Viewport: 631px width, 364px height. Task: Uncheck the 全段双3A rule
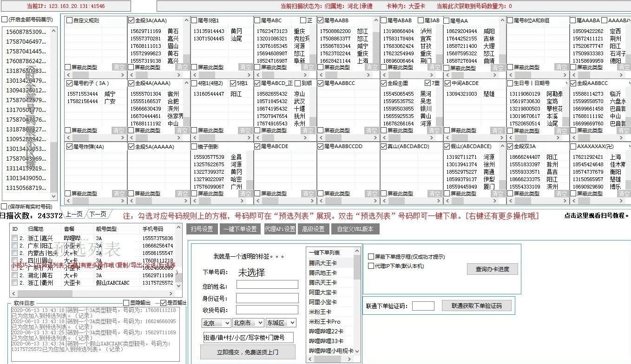pos(510,146)
